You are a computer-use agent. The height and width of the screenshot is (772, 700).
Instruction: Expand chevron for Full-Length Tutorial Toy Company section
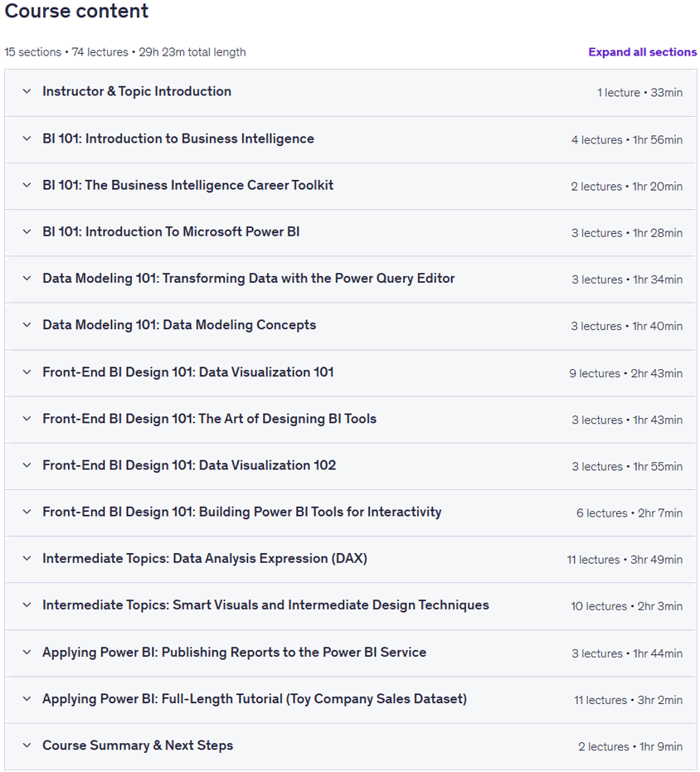tap(27, 699)
